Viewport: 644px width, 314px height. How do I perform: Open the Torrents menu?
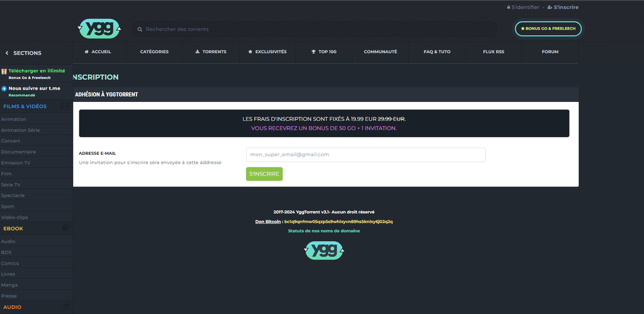(211, 52)
